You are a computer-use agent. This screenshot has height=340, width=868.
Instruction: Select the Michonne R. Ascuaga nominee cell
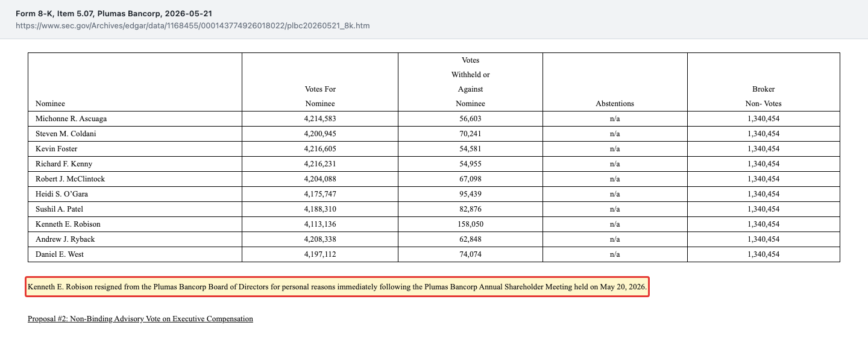tap(135, 119)
